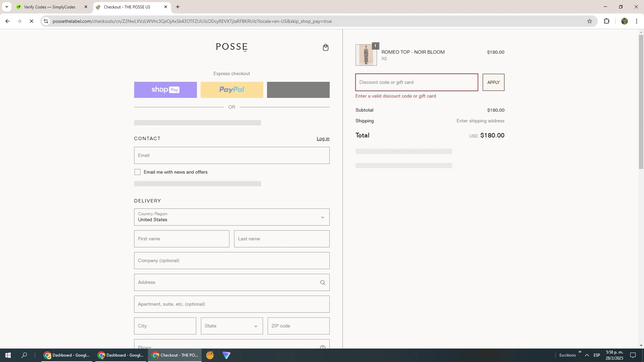Open the Chrome three-dot menu
Screen dimensions: 644x362
tap(637, 21)
